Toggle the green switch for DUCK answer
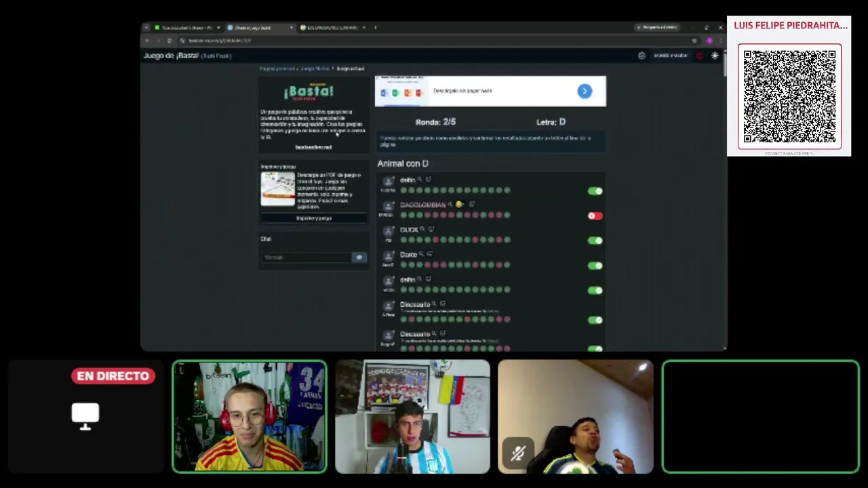868x488 pixels. (595, 241)
